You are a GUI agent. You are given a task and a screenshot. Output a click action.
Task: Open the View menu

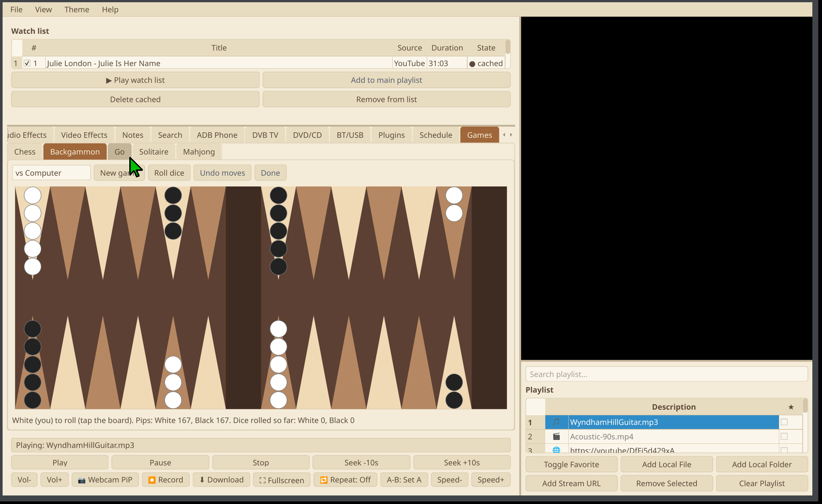click(x=43, y=10)
